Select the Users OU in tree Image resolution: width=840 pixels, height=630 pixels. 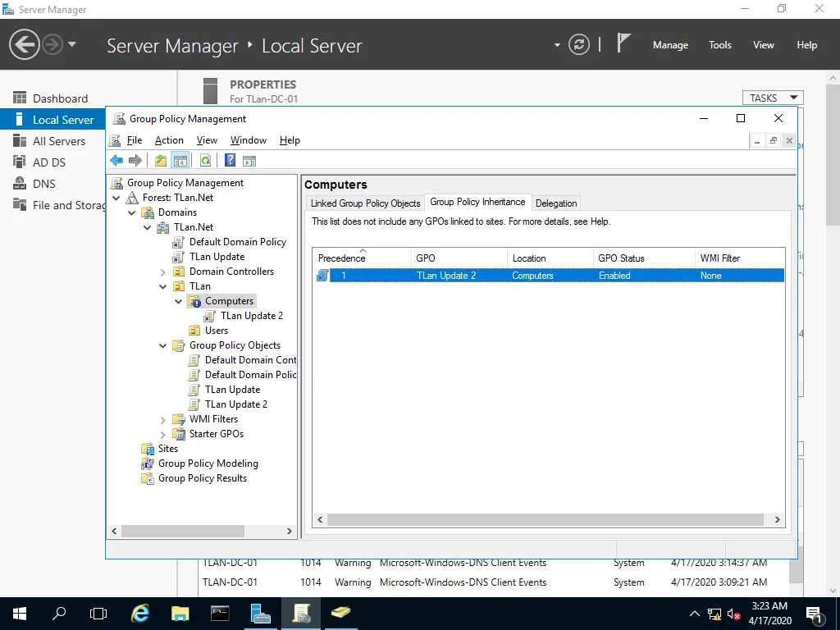216,331
